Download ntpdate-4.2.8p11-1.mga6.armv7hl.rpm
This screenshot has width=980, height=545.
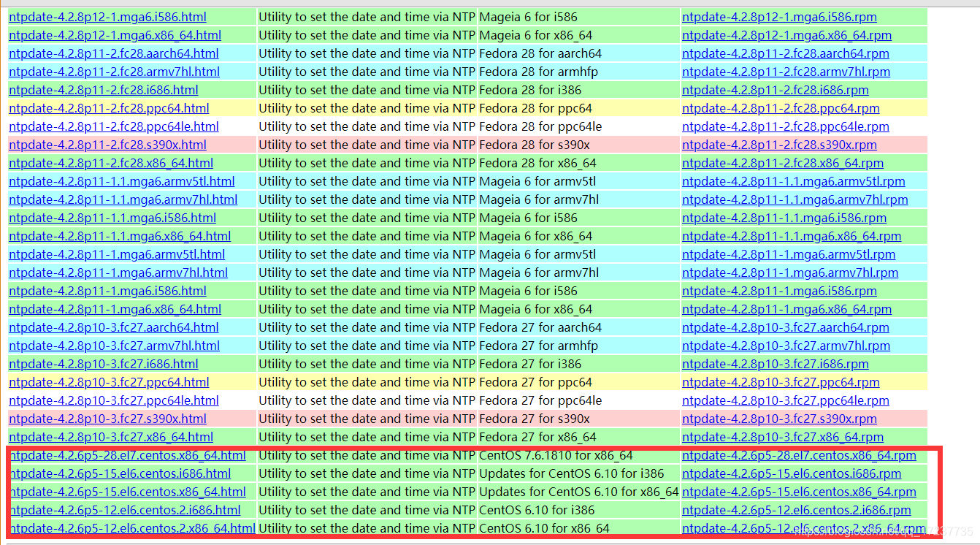[790, 272]
